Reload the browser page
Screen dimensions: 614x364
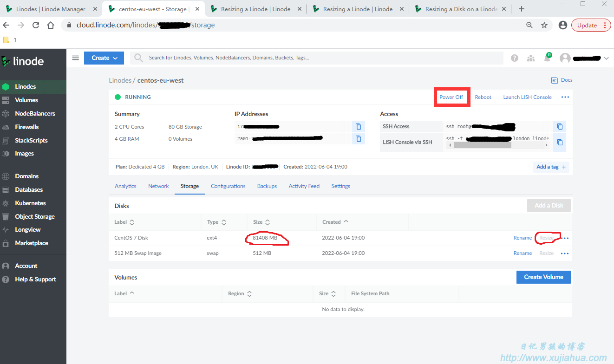(36, 25)
